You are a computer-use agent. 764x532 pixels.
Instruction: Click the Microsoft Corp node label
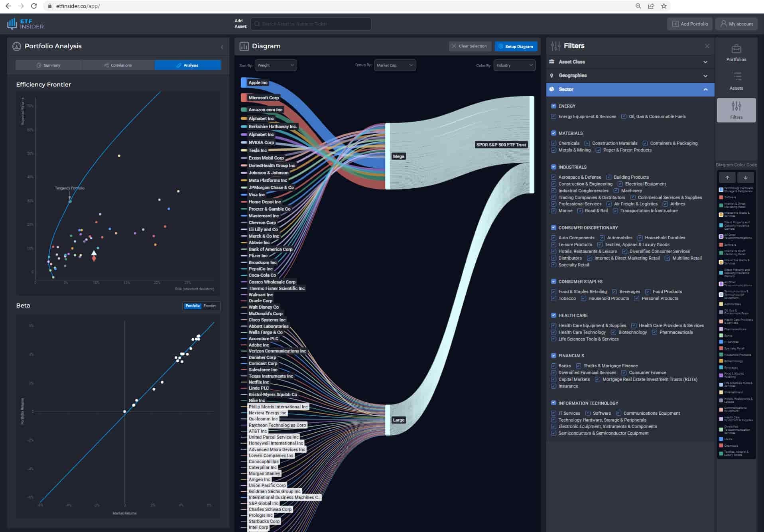click(264, 98)
